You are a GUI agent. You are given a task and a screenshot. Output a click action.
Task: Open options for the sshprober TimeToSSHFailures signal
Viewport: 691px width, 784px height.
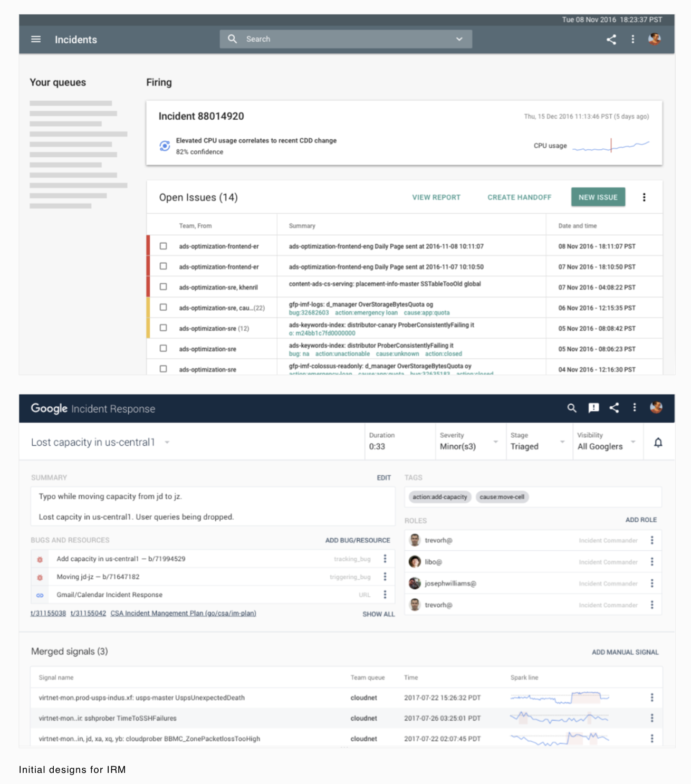652,718
